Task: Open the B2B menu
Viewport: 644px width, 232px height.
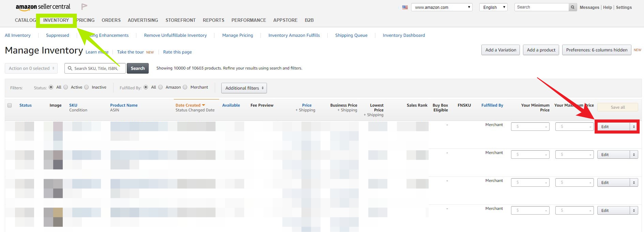Action: tap(309, 20)
